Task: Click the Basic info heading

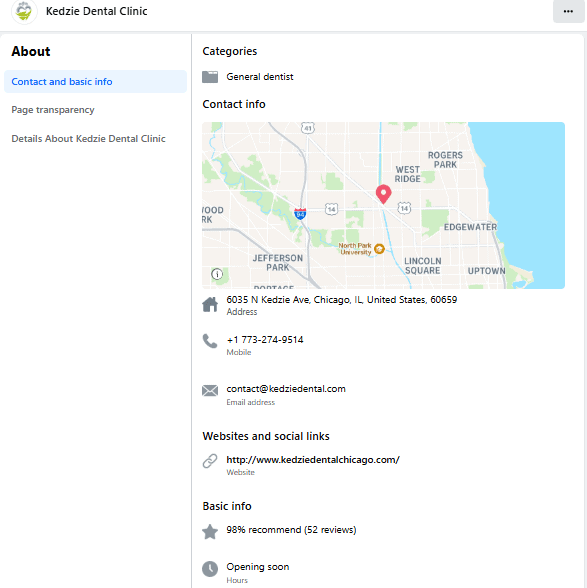Action: click(227, 506)
